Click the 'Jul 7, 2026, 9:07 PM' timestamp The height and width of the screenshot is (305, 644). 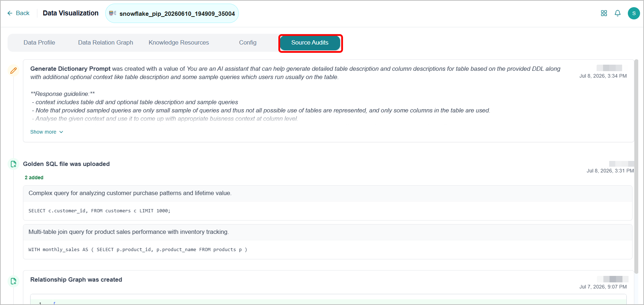603,287
